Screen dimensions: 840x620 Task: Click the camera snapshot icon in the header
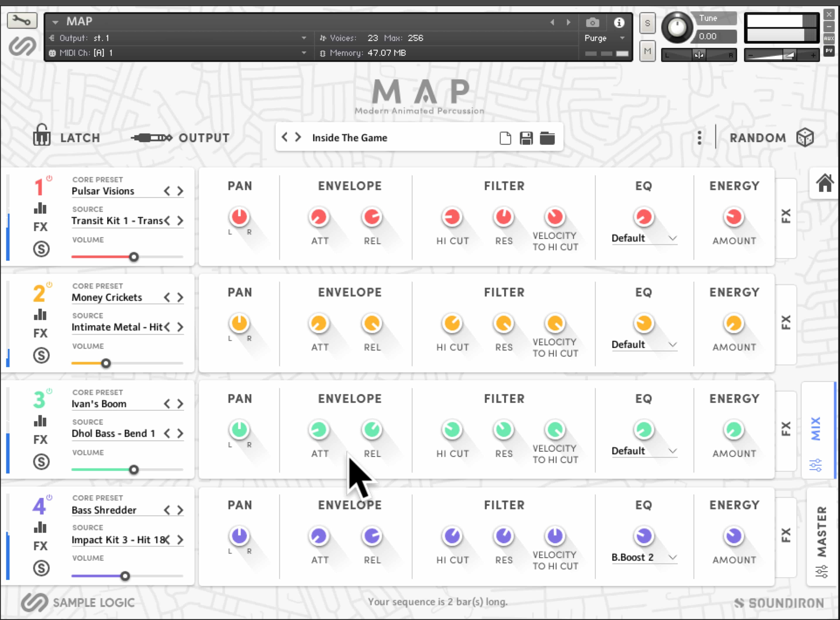coord(592,22)
